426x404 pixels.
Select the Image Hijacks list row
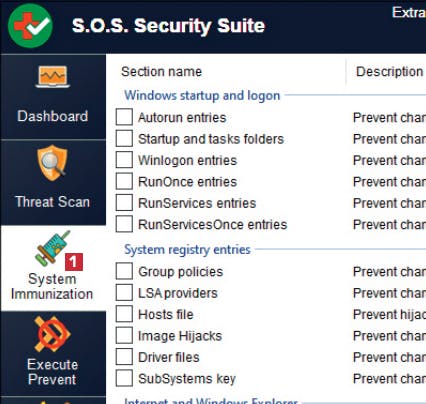coord(271,336)
